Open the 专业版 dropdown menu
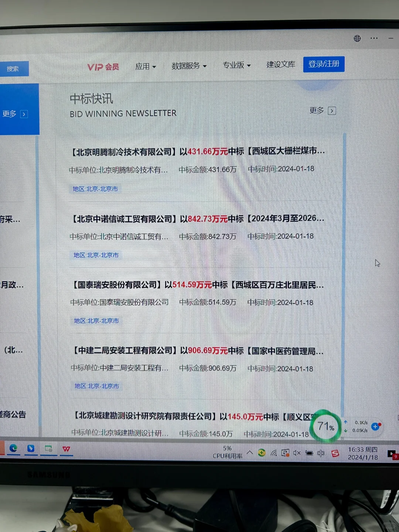Viewport: 399px width, 532px height. coord(236,65)
